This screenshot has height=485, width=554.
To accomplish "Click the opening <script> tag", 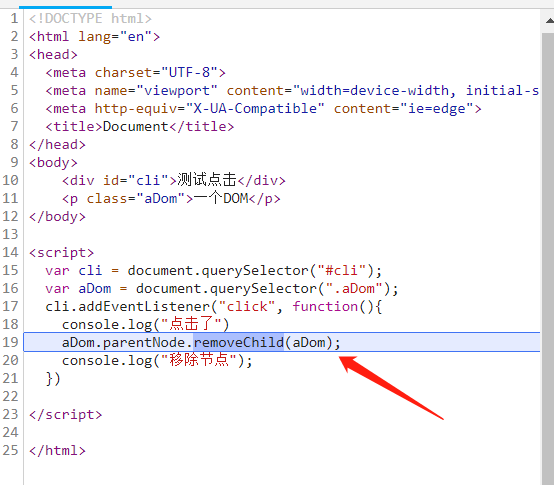I will tap(61, 253).
